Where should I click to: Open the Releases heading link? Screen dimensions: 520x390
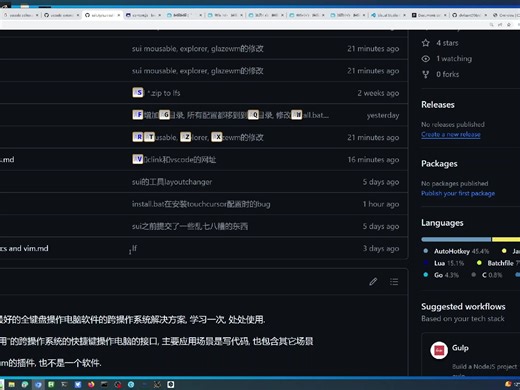point(438,105)
